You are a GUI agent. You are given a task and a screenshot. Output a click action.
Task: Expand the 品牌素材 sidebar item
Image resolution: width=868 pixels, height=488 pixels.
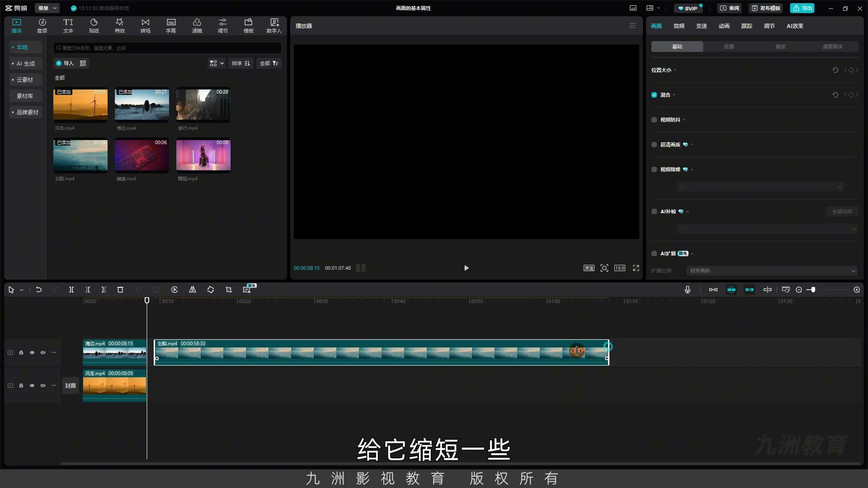tap(26, 113)
